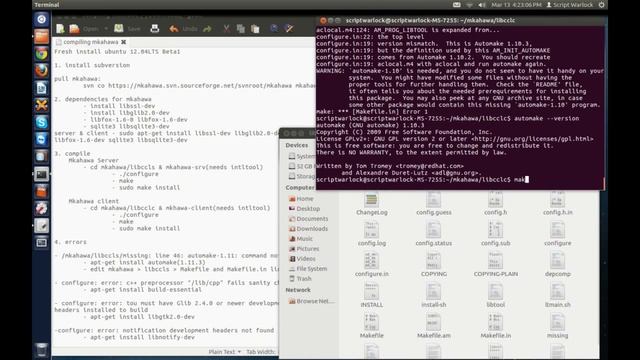Open Documents in Files sidebar

pyautogui.click(x=308, y=219)
